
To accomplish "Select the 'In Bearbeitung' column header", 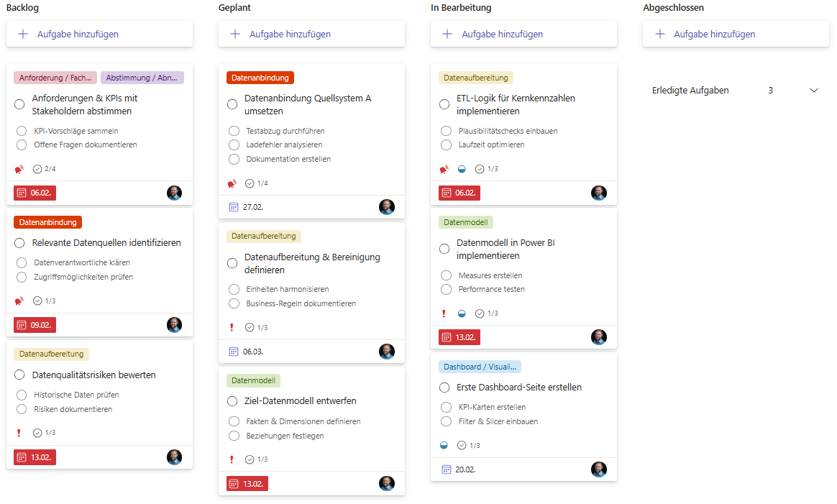I will click(x=460, y=8).
